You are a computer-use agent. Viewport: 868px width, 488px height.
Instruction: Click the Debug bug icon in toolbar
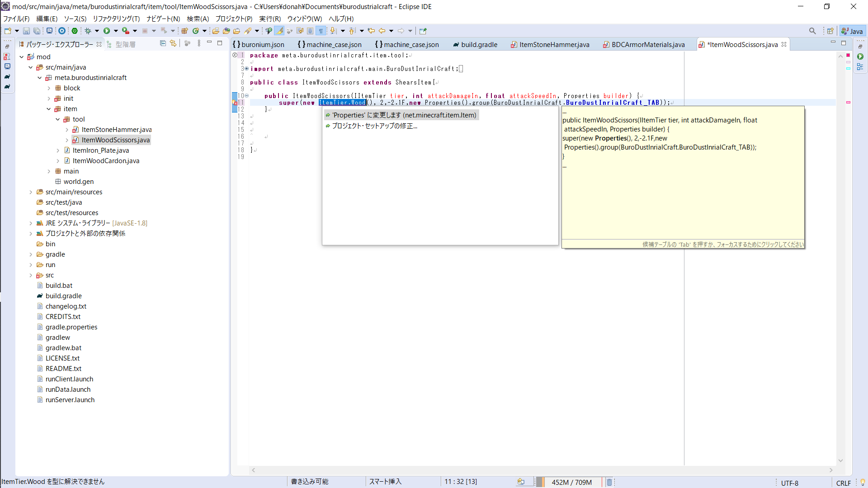click(88, 31)
